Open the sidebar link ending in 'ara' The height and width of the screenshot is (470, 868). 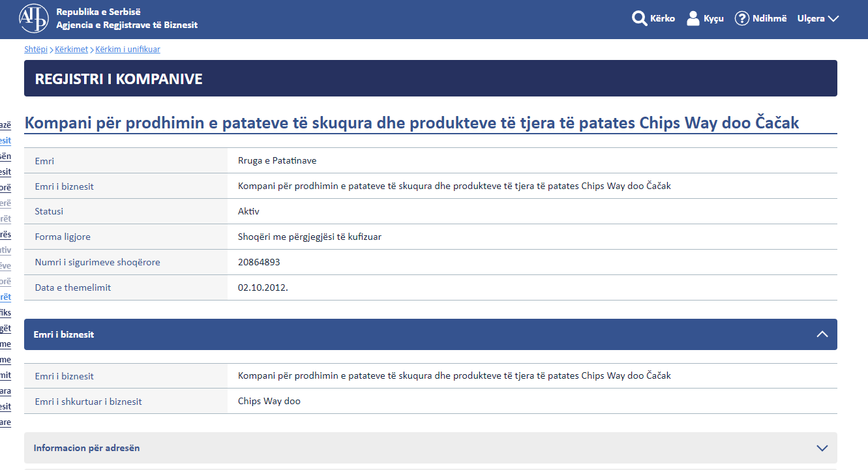(x=5, y=391)
